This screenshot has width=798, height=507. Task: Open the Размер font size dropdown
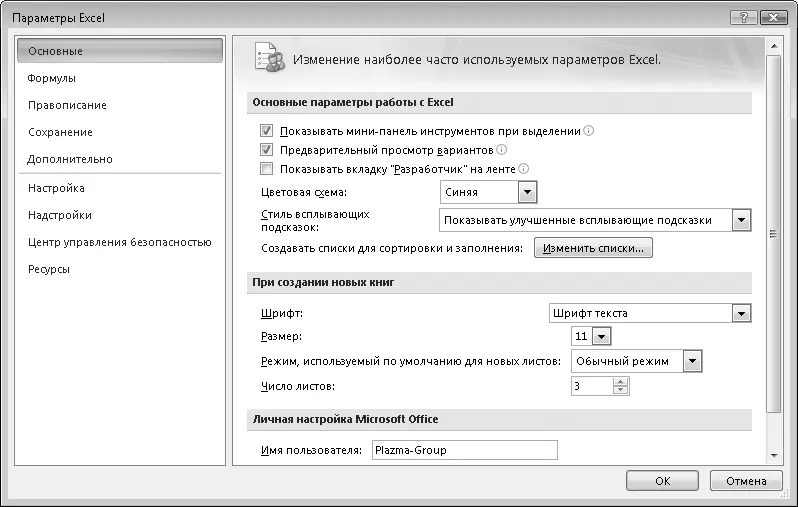602,336
